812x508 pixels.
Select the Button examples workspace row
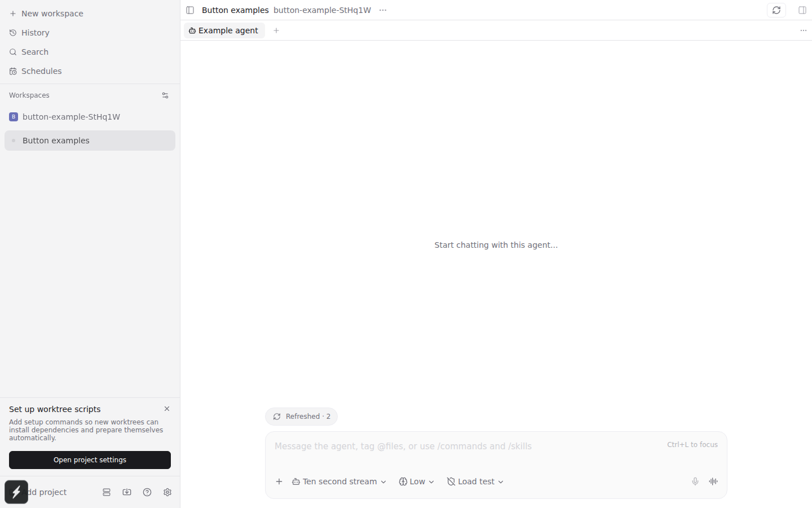90,141
